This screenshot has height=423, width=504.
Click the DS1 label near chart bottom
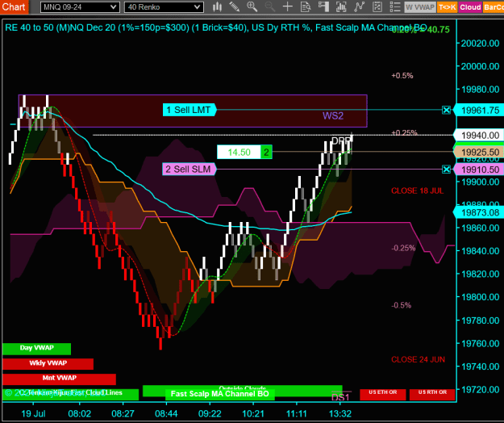click(340, 397)
